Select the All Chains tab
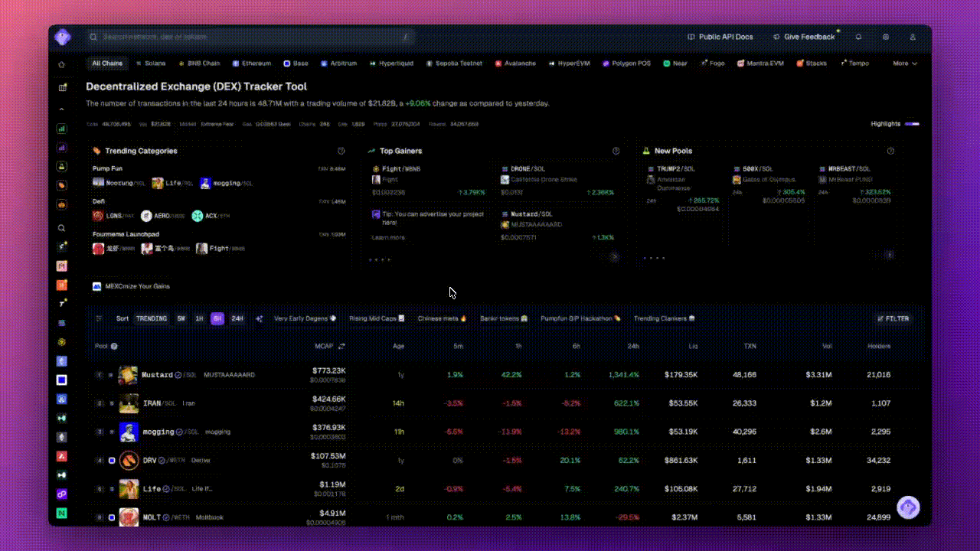The height and width of the screenshot is (551, 980). click(x=107, y=64)
